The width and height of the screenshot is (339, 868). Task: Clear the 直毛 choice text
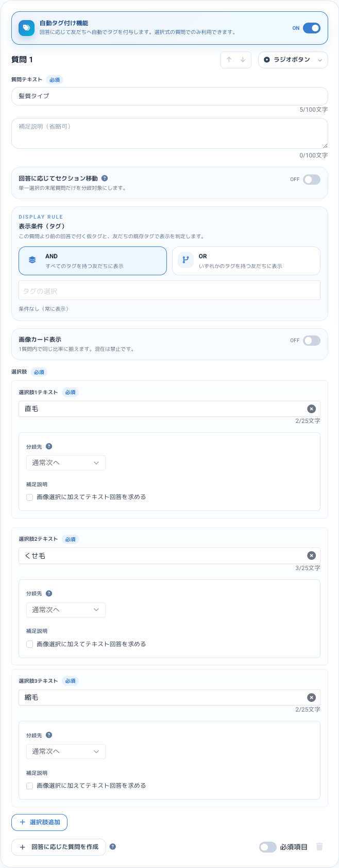point(311,409)
